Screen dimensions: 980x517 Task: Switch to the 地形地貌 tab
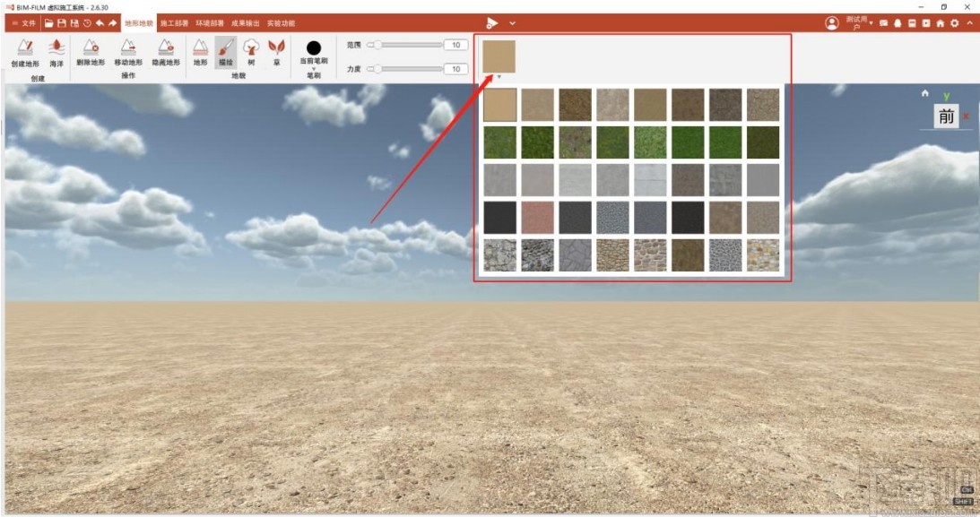(x=139, y=23)
